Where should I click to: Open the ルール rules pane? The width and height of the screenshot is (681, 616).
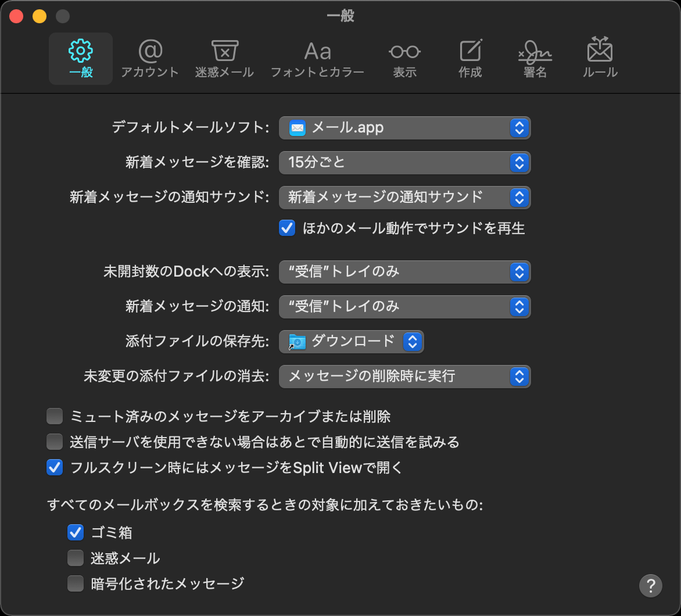point(600,59)
